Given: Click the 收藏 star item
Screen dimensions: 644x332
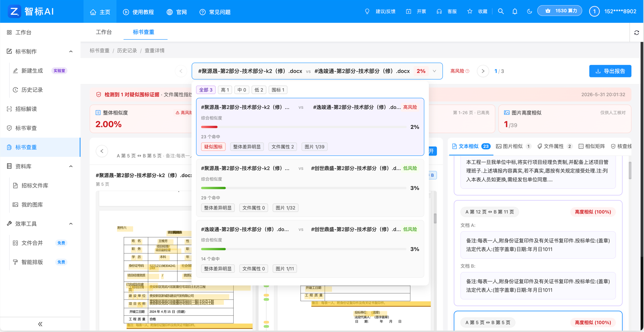Looking at the screenshot, I should (x=477, y=12).
